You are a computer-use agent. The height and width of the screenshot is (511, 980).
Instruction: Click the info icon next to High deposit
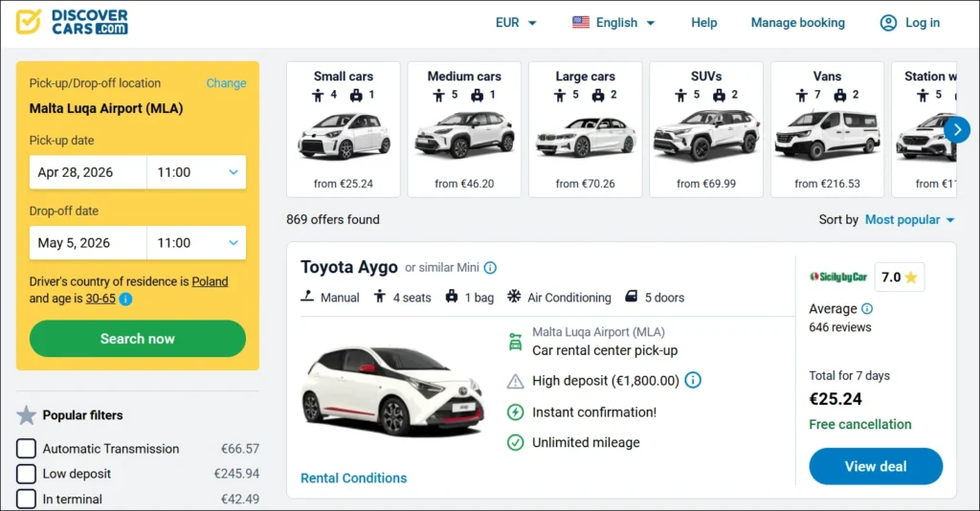[693, 380]
